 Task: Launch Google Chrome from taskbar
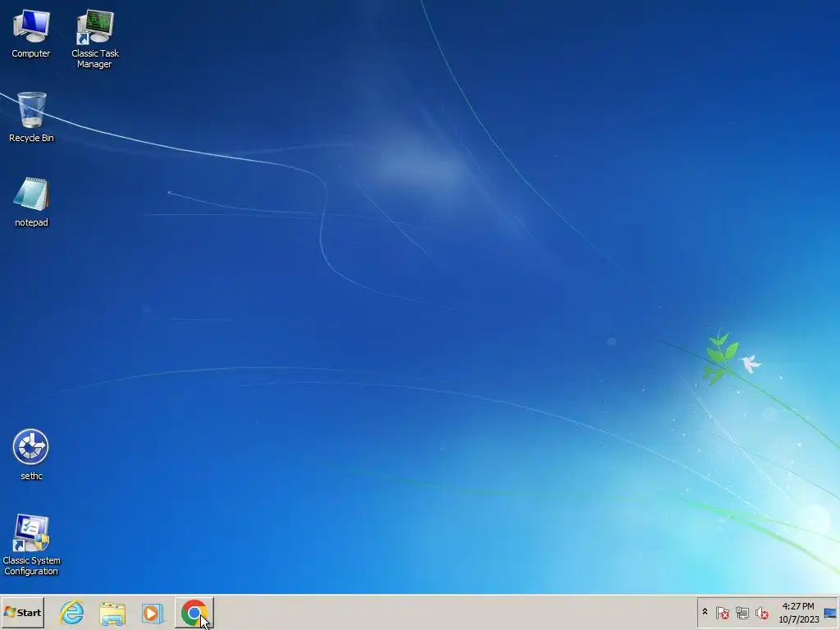pyautogui.click(x=194, y=612)
